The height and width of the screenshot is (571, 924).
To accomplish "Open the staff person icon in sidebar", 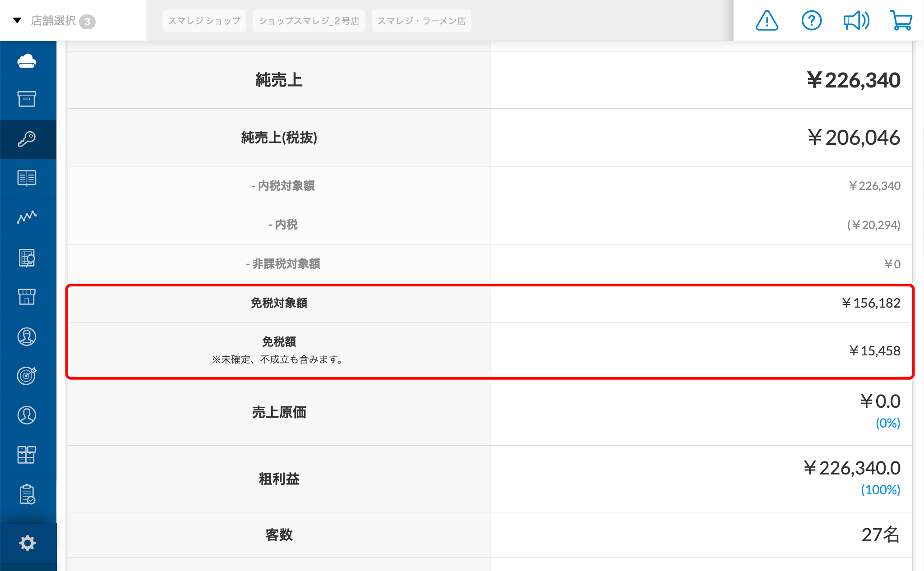I will tap(27, 336).
